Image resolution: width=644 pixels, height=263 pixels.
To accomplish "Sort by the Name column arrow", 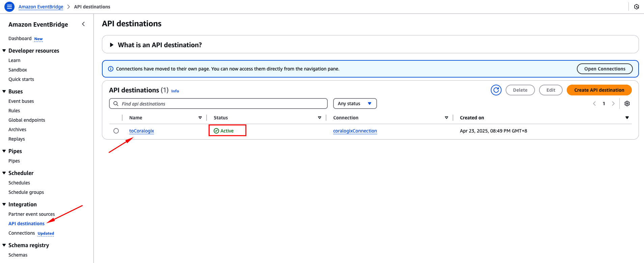I will (x=200, y=118).
